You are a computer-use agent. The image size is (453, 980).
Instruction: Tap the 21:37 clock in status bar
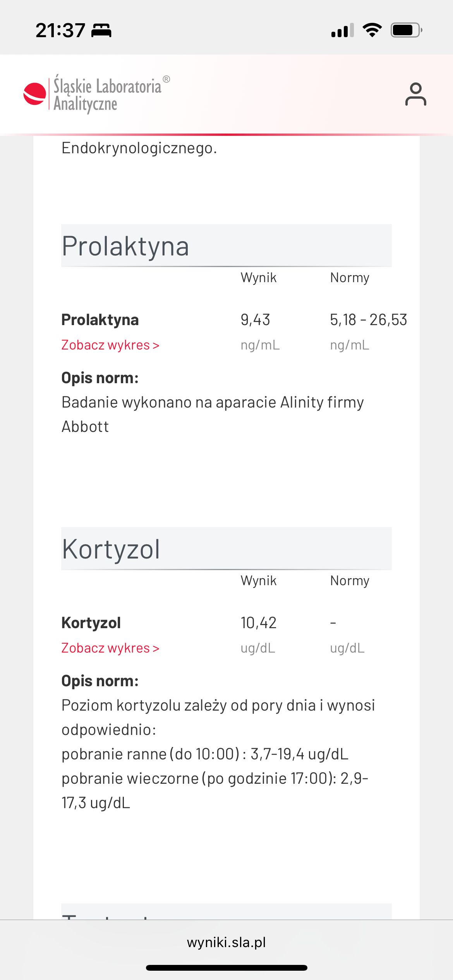pos(60,30)
